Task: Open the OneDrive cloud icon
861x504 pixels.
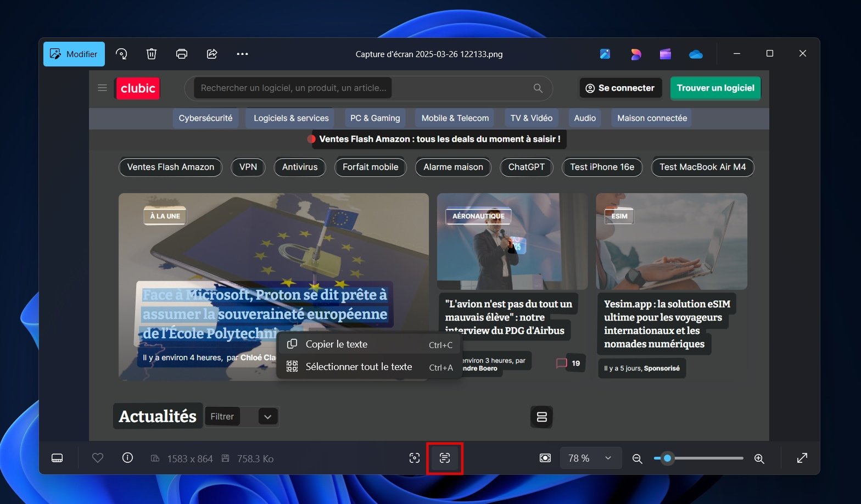Action: click(x=696, y=54)
